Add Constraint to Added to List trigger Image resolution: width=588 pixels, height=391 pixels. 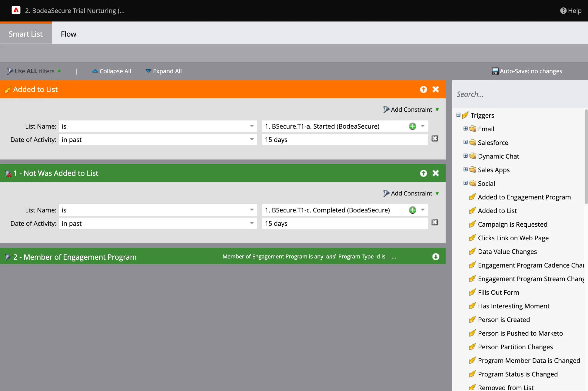411,110
